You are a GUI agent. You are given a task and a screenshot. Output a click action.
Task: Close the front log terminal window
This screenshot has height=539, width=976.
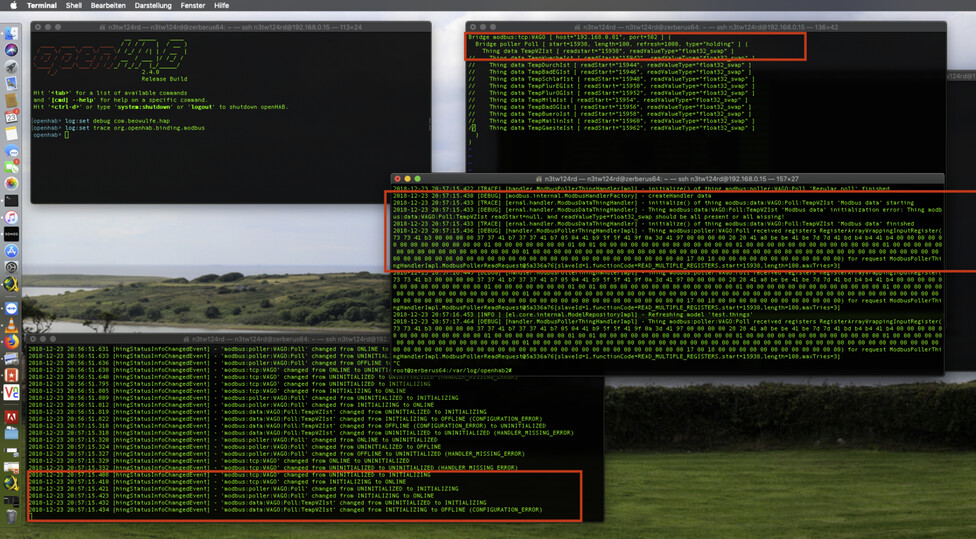click(398, 179)
